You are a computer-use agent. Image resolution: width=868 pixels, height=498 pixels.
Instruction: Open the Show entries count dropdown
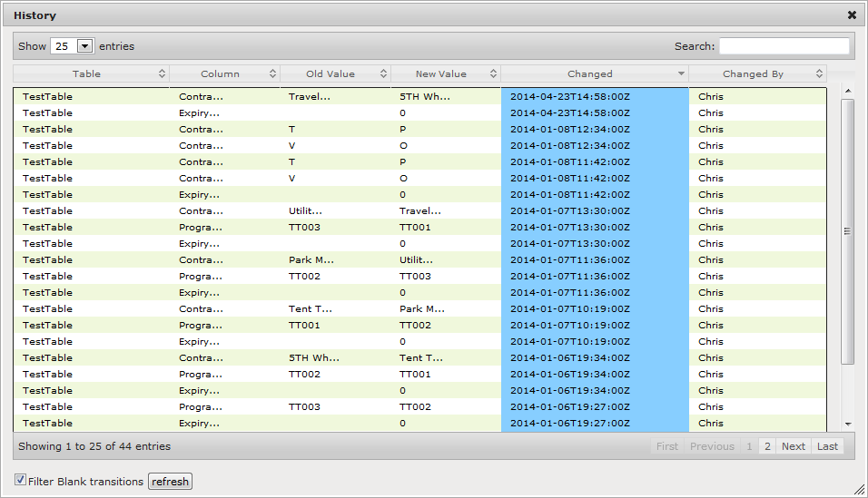(x=73, y=46)
